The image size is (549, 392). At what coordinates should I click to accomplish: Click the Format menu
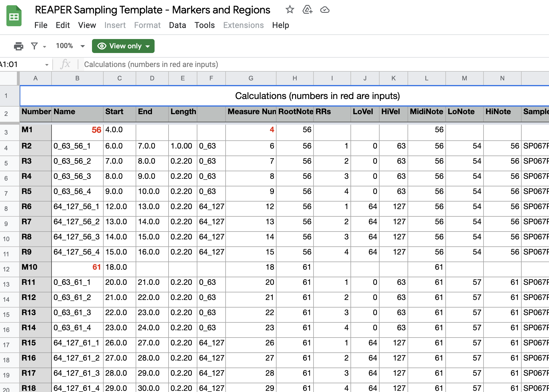click(147, 25)
